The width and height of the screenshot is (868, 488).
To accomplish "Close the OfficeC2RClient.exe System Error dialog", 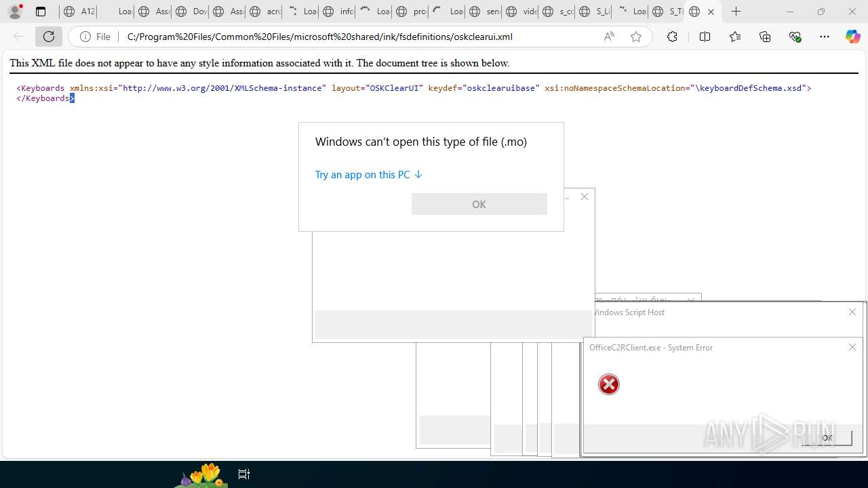I will pyautogui.click(x=852, y=347).
